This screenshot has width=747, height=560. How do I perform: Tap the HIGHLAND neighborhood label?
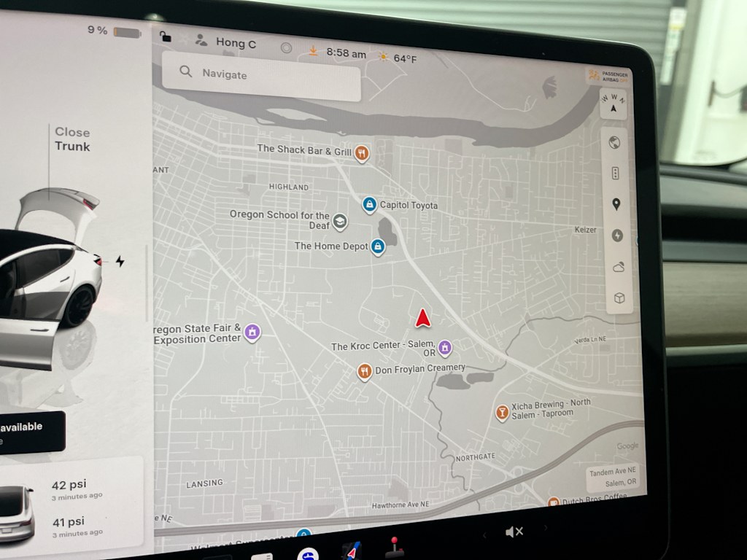[x=289, y=187]
